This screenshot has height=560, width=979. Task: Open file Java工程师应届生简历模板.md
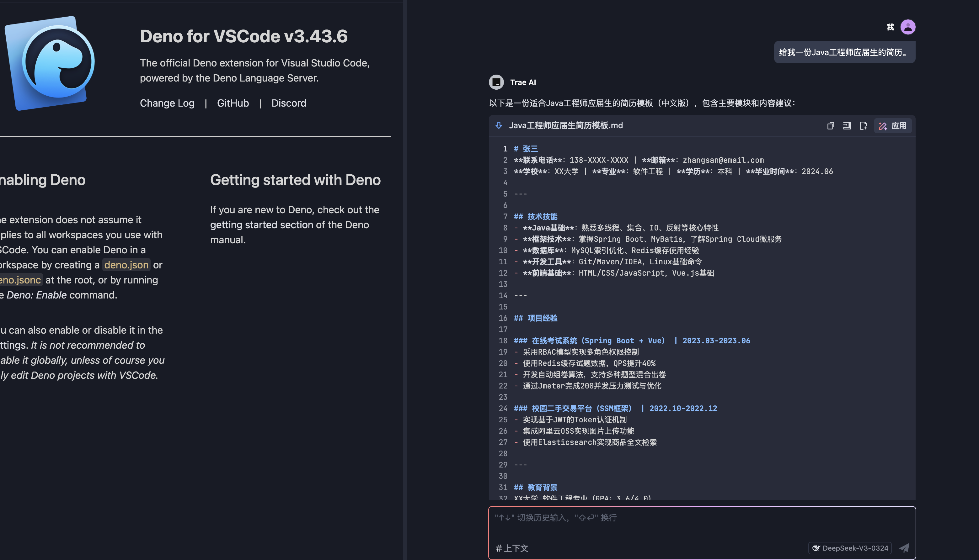[565, 125]
